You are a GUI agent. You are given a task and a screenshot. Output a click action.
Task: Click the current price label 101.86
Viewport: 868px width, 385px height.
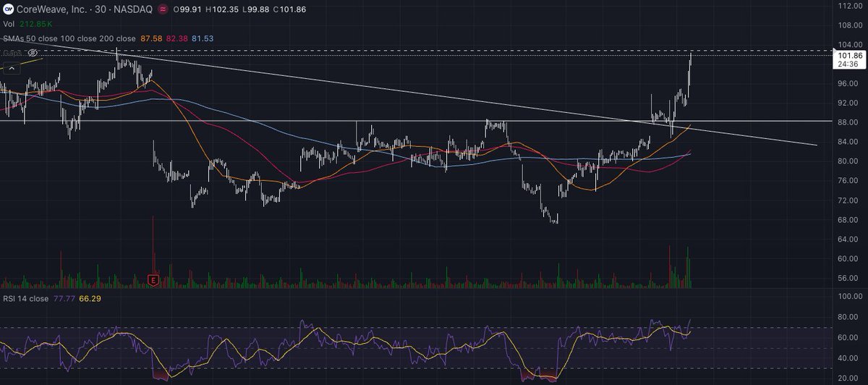pyautogui.click(x=848, y=56)
